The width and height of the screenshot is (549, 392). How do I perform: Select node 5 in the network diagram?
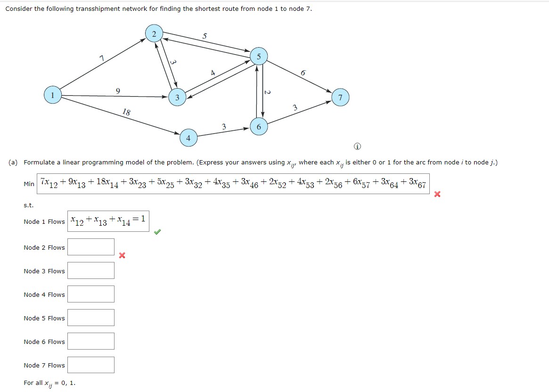click(x=258, y=56)
